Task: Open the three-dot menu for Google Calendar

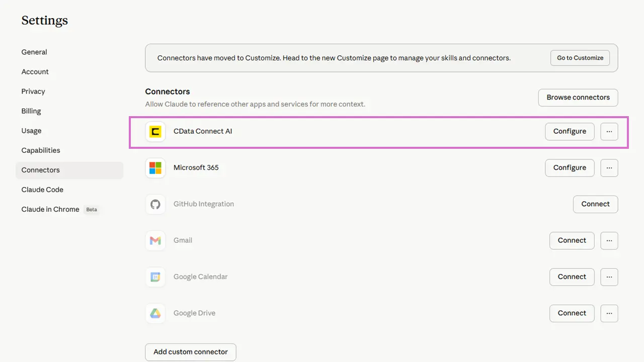Action: 609,277
